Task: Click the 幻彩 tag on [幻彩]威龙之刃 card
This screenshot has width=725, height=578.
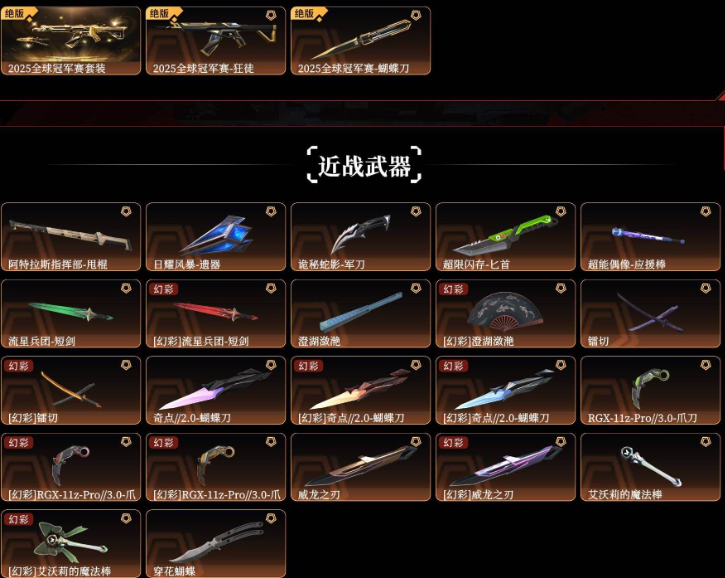Action: (x=453, y=443)
